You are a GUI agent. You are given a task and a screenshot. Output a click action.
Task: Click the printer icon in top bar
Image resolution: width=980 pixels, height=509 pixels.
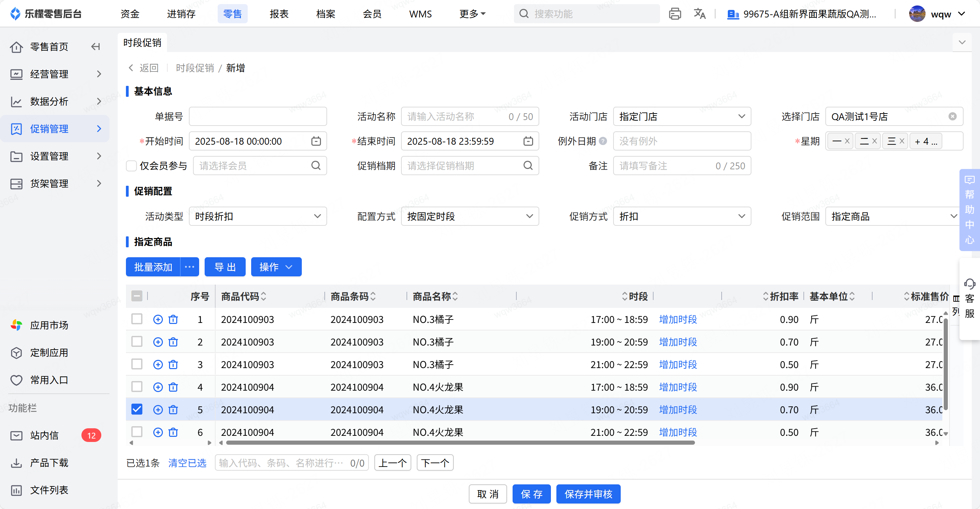click(x=674, y=14)
